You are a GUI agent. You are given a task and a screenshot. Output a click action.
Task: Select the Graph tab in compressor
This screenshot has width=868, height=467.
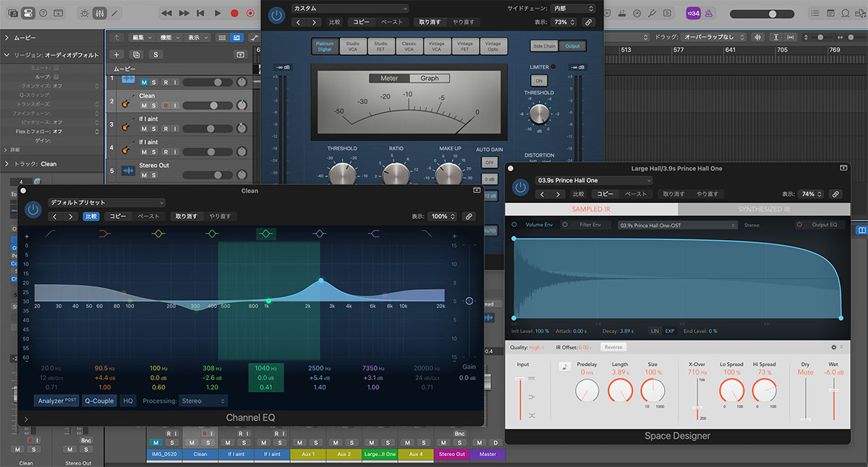tap(430, 78)
